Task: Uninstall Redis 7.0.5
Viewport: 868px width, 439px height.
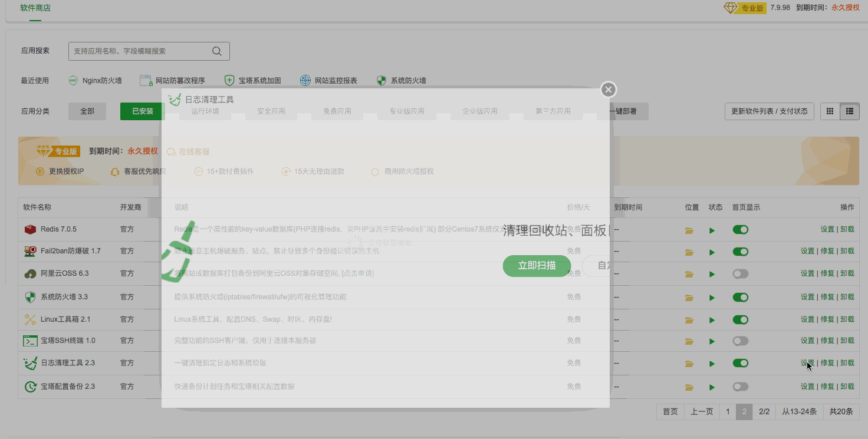Action: (x=847, y=229)
